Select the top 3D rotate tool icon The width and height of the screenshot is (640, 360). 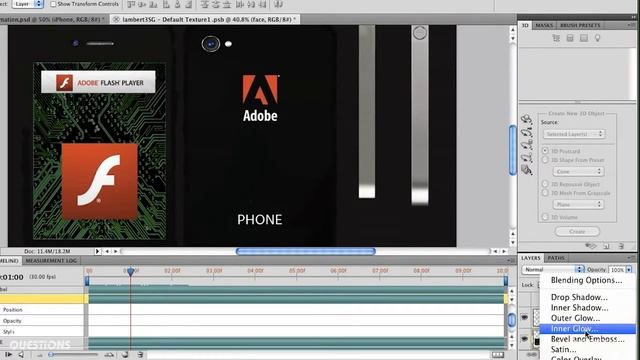[527, 119]
